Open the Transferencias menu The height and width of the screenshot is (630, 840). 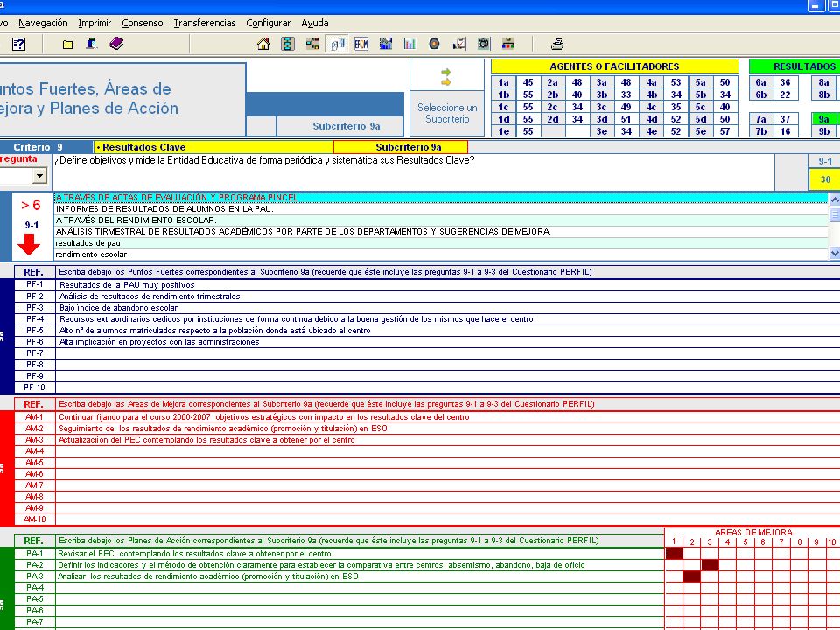pos(205,23)
